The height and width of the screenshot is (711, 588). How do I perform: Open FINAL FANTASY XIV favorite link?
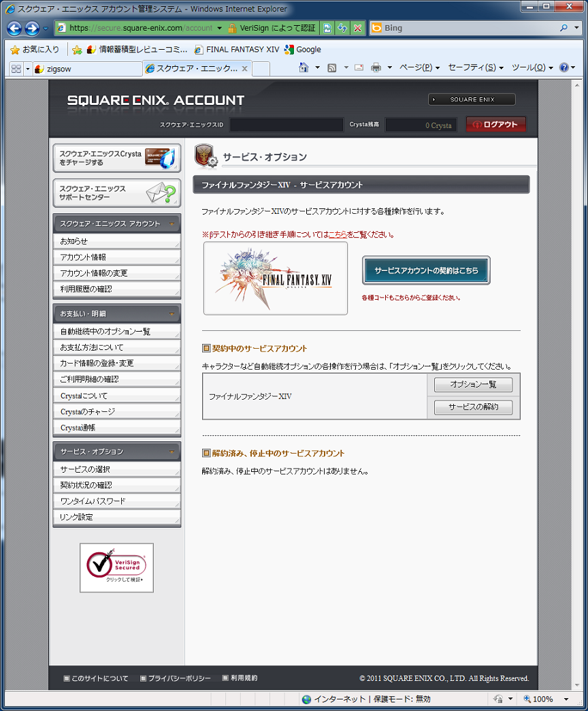point(236,50)
